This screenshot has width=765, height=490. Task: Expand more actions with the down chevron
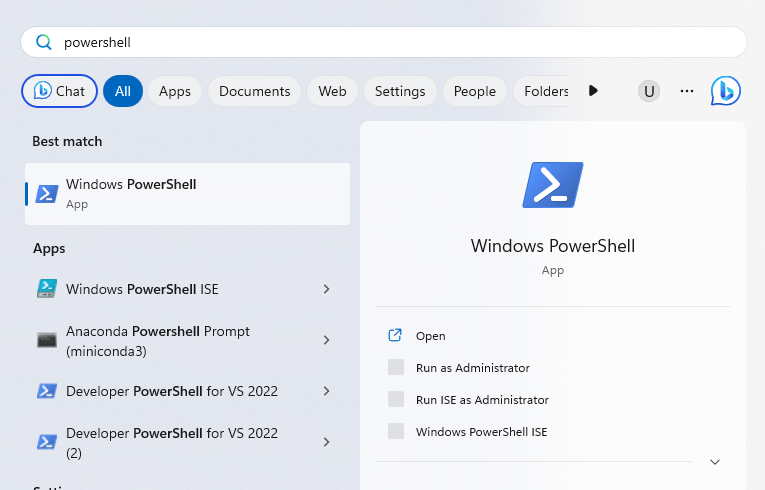coord(715,462)
